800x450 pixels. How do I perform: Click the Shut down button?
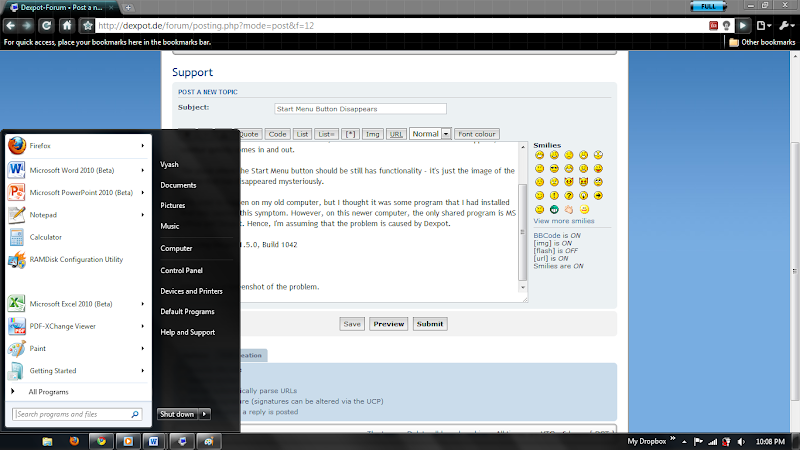(x=177, y=414)
